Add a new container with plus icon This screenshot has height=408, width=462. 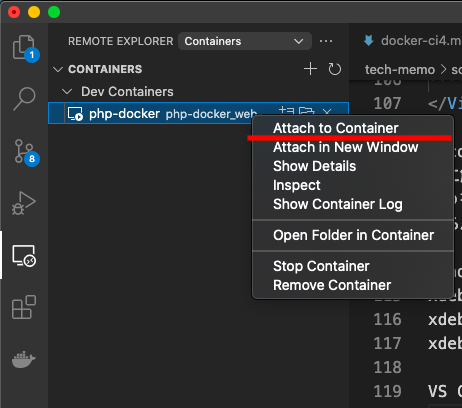(310, 69)
